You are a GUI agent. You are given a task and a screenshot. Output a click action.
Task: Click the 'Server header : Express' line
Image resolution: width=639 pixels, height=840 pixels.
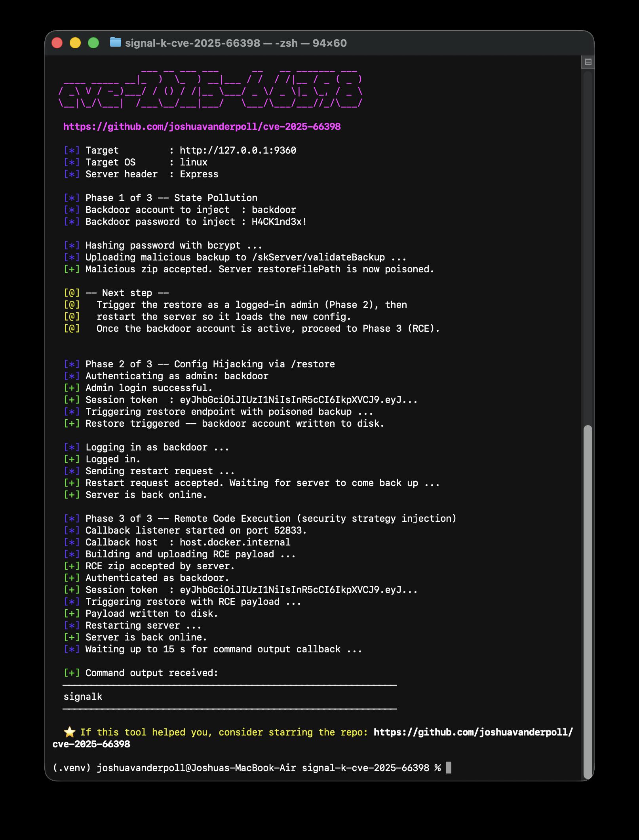click(141, 174)
